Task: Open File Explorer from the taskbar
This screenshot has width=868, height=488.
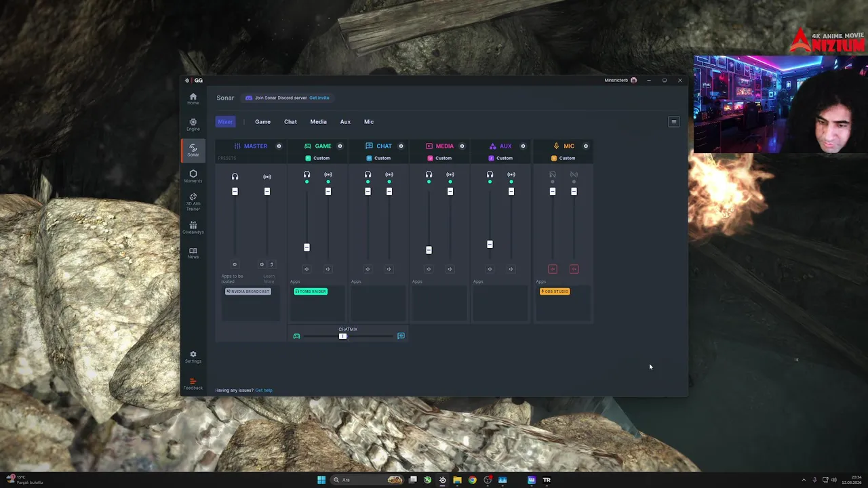Action: (x=457, y=480)
